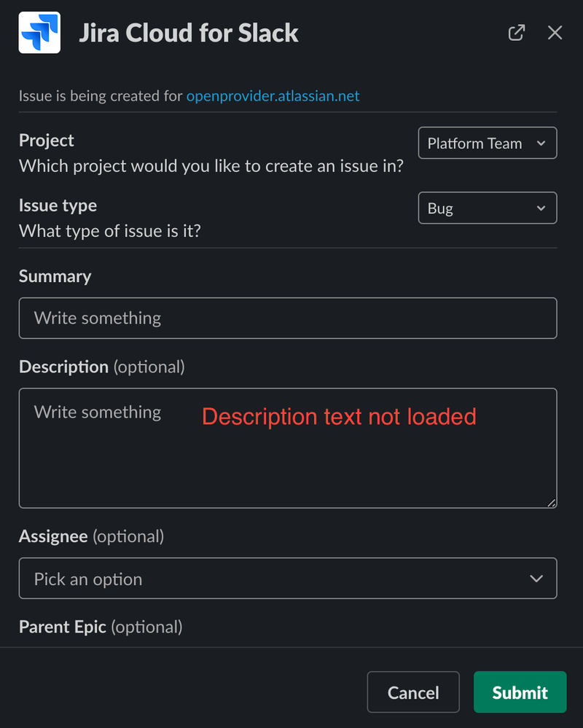583x728 pixels.
Task: Click the Assignee (optional) label
Action: tap(91, 536)
